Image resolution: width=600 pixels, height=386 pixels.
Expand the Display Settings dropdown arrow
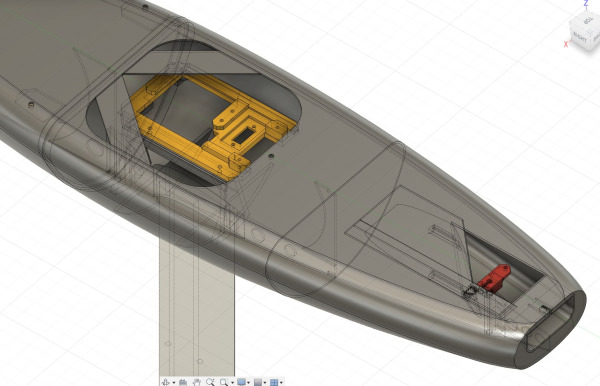click(x=249, y=383)
